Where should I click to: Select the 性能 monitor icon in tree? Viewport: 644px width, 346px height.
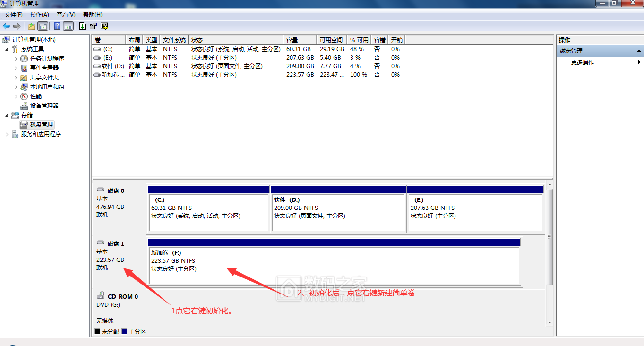tap(24, 96)
